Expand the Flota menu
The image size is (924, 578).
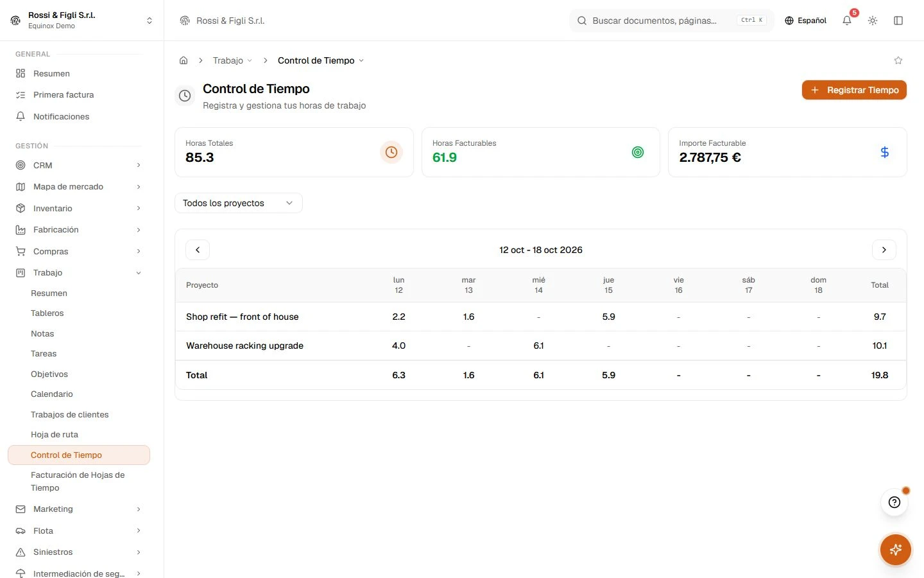[x=79, y=530]
